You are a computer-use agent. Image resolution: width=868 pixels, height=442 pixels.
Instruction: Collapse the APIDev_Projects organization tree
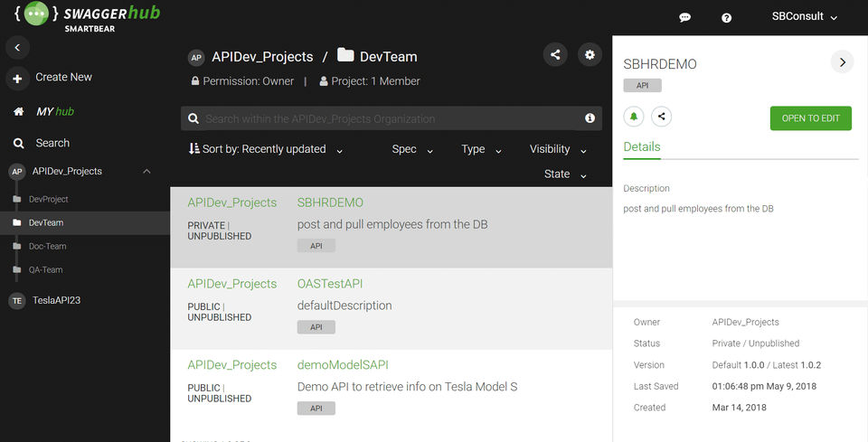click(x=146, y=172)
